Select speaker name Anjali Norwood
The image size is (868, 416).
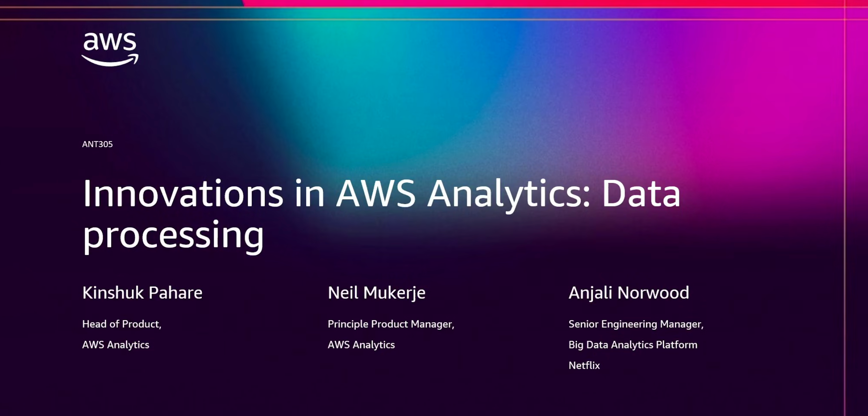pyautogui.click(x=629, y=293)
